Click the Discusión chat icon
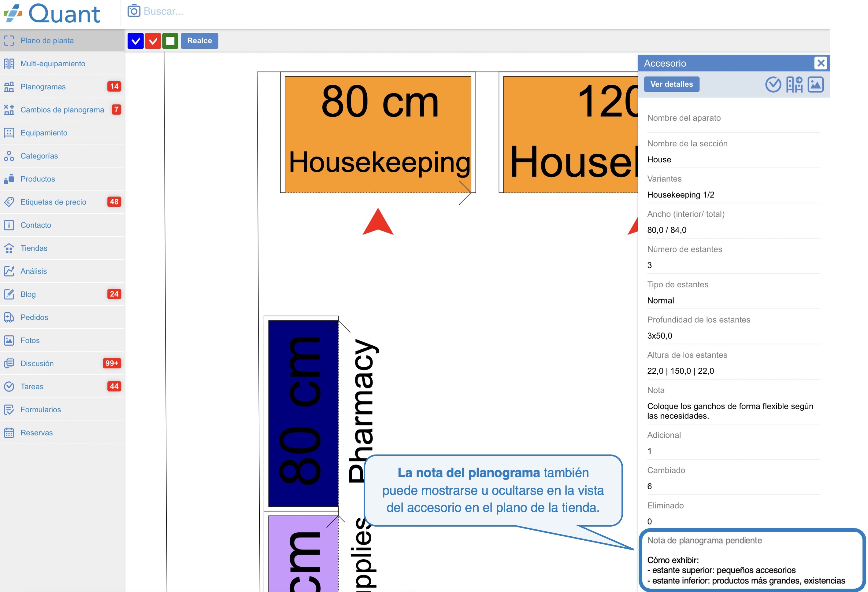 (9, 363)
